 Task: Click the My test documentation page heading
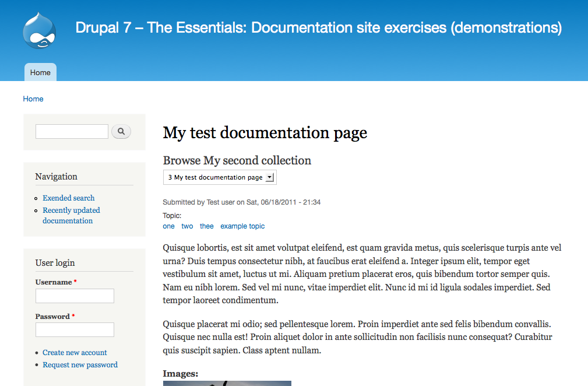265,133
